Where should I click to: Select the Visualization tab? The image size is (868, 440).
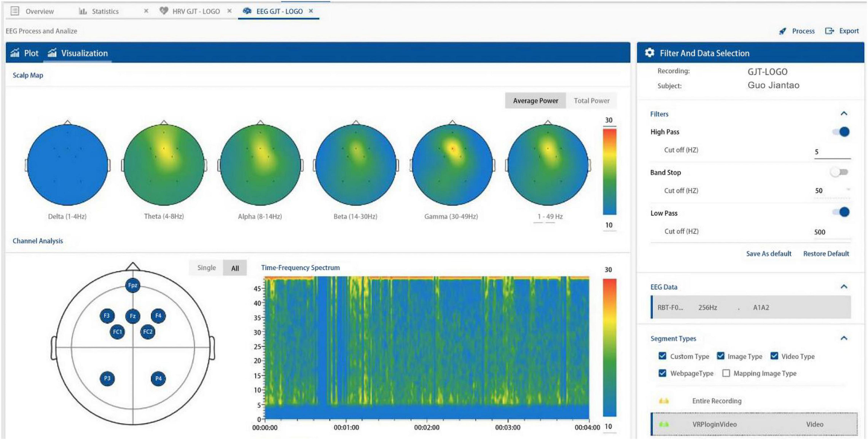[77, 53]
